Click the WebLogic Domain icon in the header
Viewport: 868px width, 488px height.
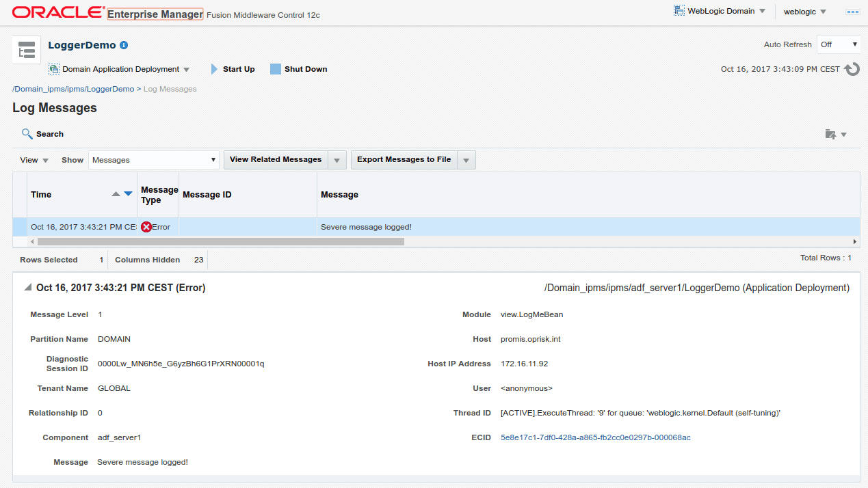pyautogui.click(x=679, y=11)
